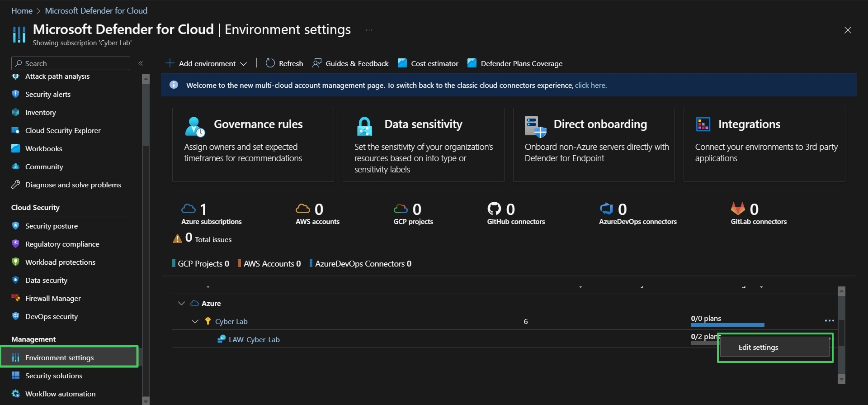Click the Workflow automation gear icon
Viewport: 868px width, 405px height.
(16, 394)
